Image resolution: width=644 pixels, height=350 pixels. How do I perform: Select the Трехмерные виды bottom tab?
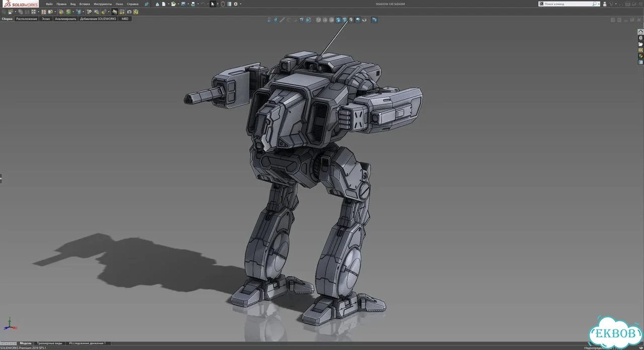49,343
